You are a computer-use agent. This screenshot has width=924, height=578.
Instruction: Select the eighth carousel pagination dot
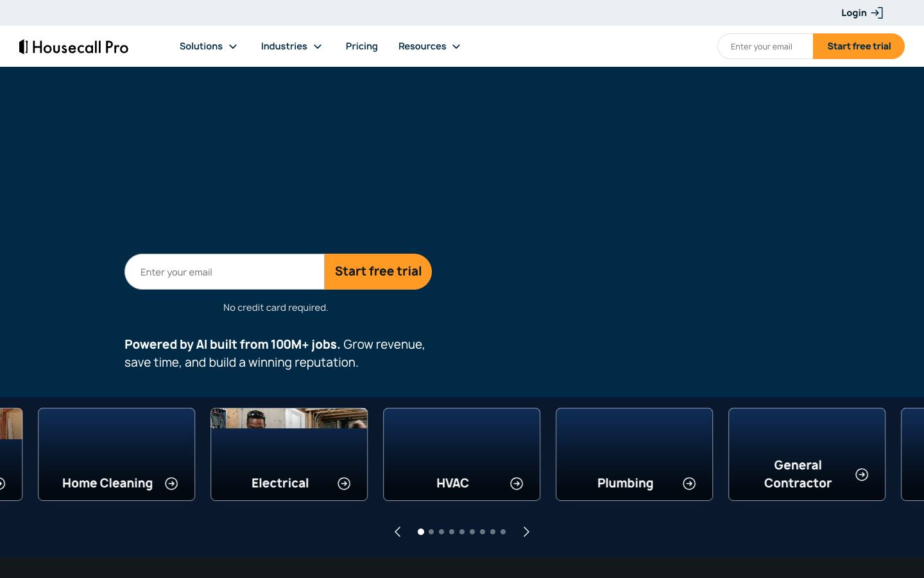493,532
